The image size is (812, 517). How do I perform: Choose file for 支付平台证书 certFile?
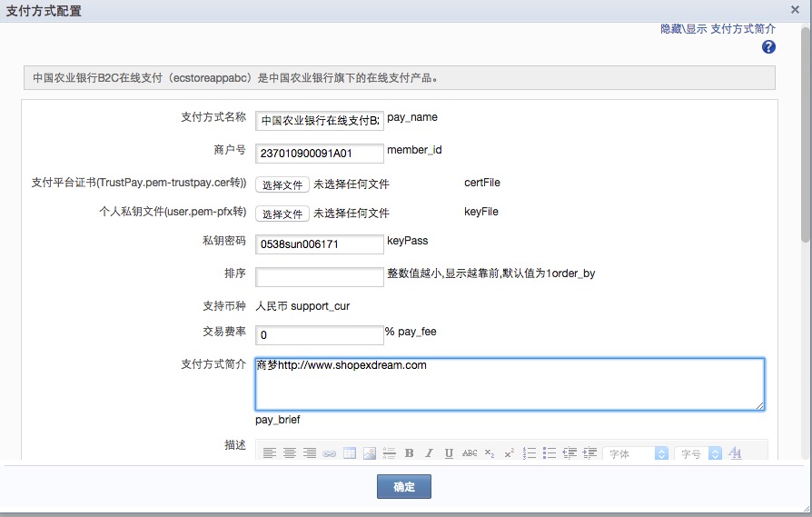[282, 184]
